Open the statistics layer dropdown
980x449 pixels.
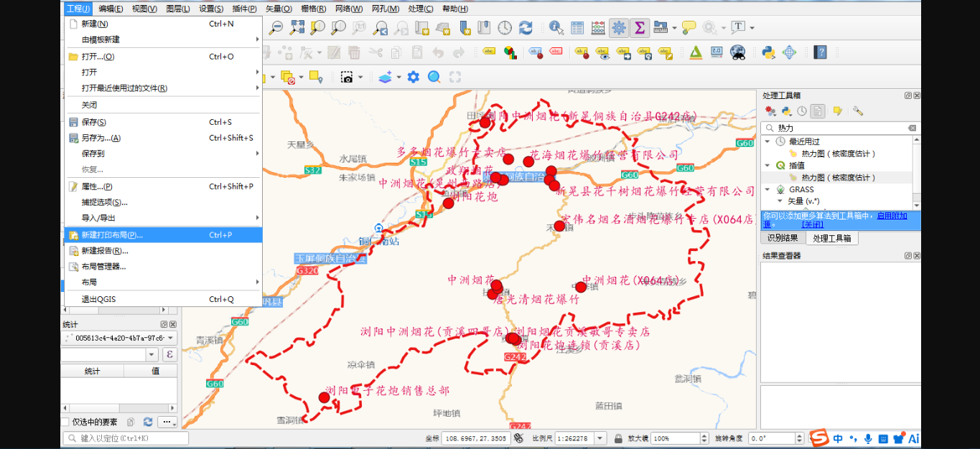coord(119,338)
